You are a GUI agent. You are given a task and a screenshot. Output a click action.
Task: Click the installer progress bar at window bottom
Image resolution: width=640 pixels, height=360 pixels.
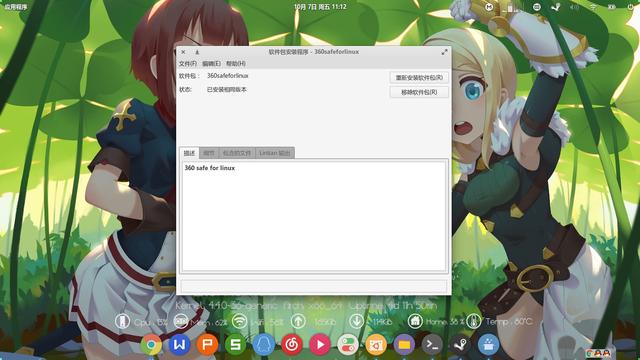point(313,286)
